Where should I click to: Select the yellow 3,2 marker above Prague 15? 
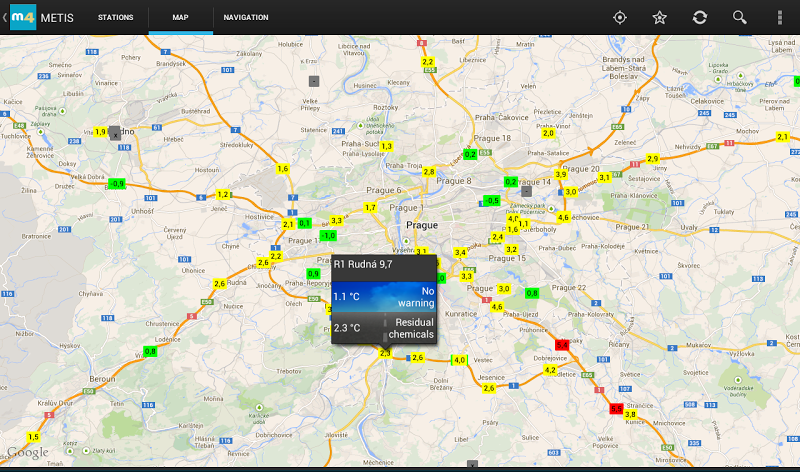(x=511, y=250)
